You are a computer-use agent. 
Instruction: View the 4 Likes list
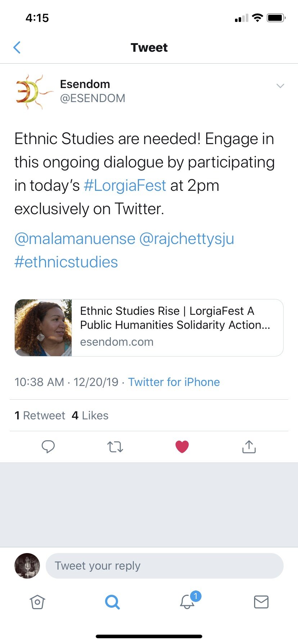coord(90,415)
